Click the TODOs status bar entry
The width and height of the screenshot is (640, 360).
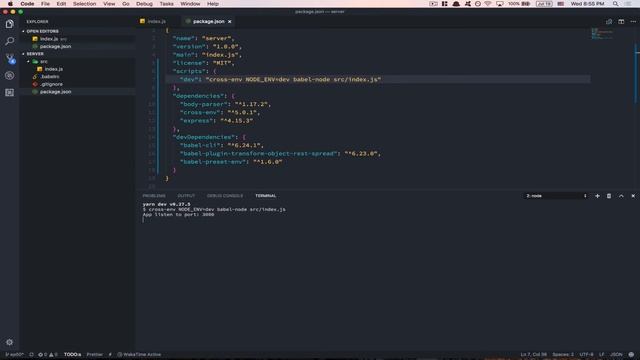tap(72, 354)
